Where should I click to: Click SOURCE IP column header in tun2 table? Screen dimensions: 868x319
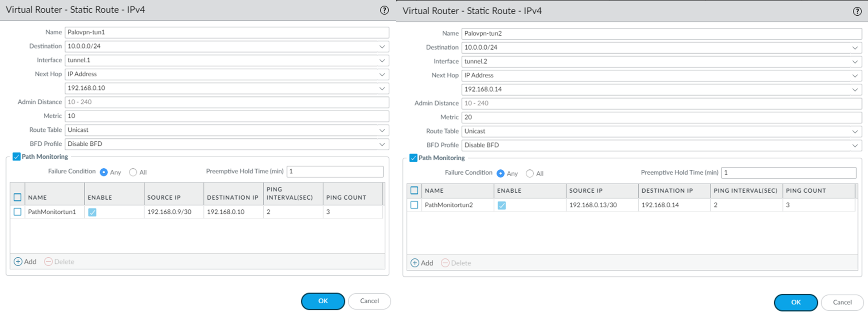602,191
